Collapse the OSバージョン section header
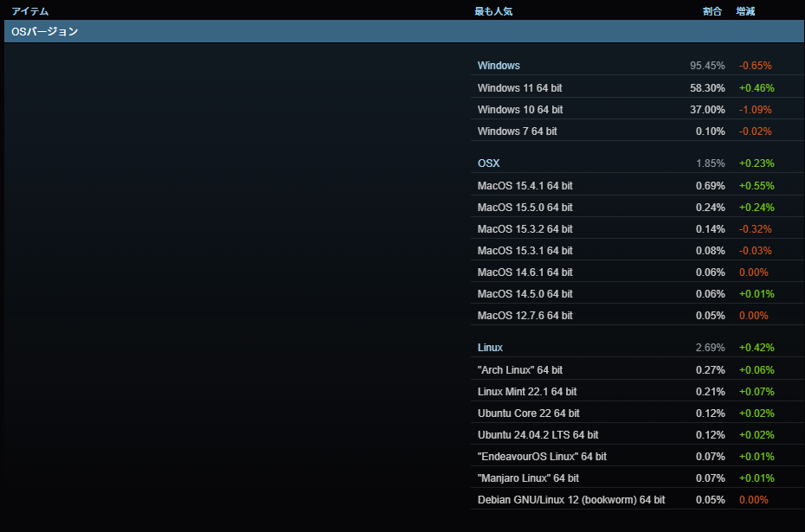This screenshot has width=805, height=532. coord(404,31)
